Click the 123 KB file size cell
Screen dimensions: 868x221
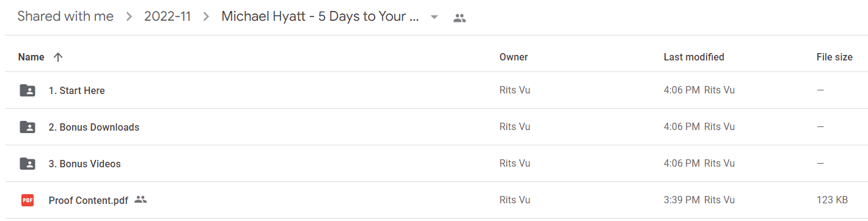[x=832, y=200]
